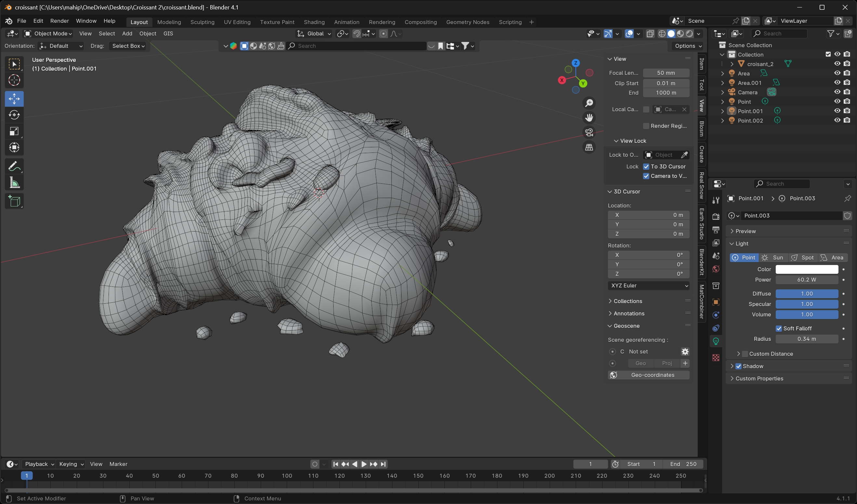Hide croisant_2 in viewport via eye icon

[837, 64]
